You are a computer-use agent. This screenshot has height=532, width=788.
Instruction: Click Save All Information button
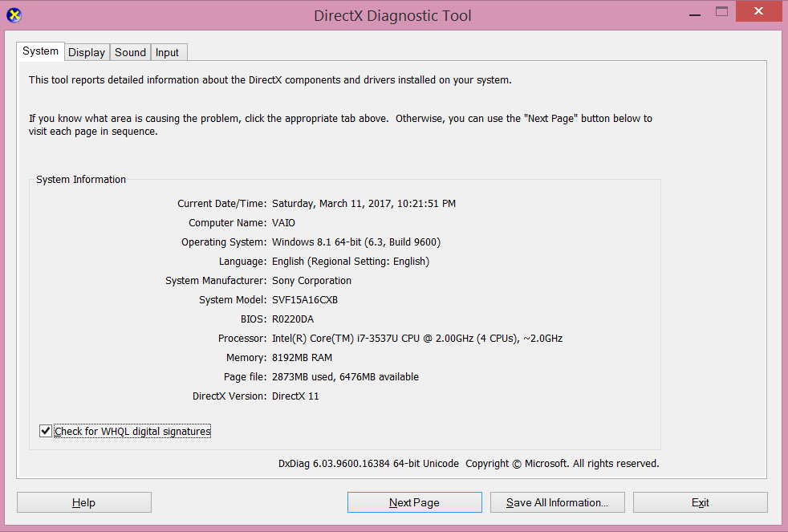pos(558,502)
